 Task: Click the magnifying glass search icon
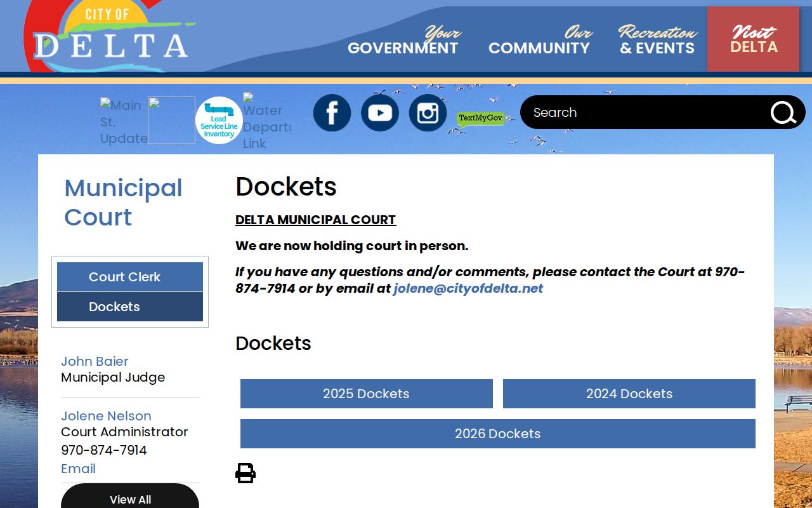(783, 113)
